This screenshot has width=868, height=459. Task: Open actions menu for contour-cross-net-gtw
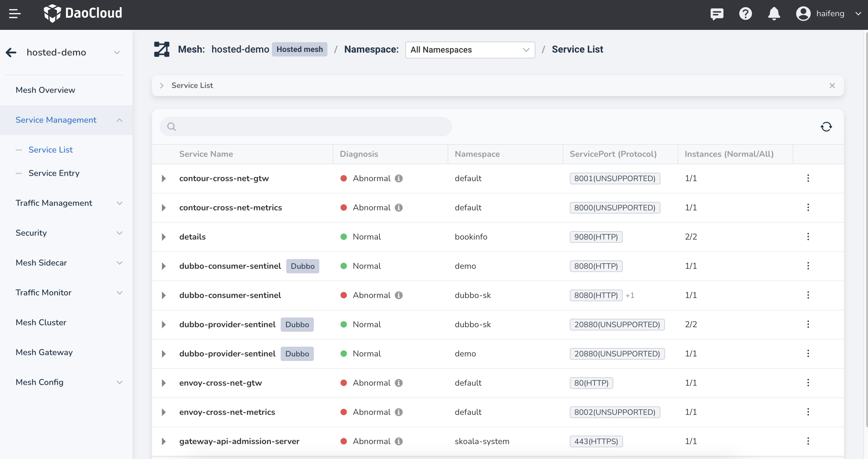(808, 179)
